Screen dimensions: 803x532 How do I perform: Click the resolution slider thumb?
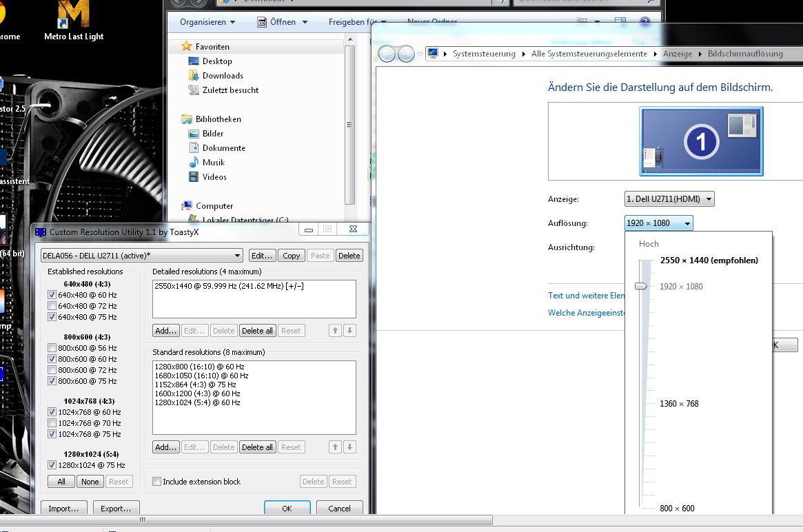pyautogui.click(x=641, y=286)
